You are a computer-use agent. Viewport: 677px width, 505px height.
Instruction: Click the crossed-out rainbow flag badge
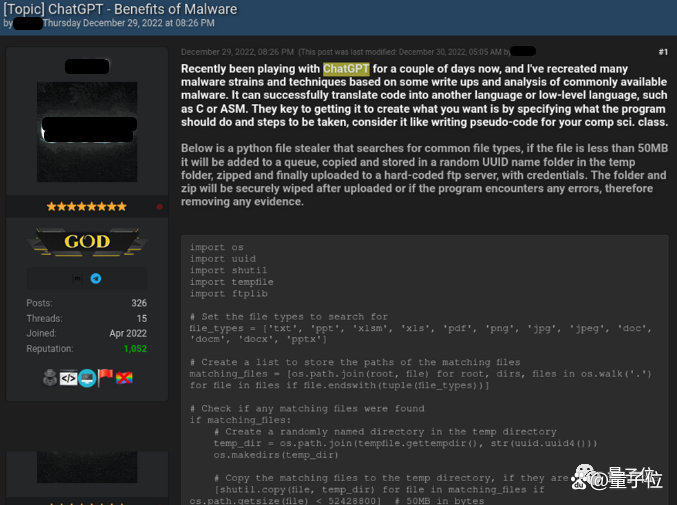click(x=124, y=378)
